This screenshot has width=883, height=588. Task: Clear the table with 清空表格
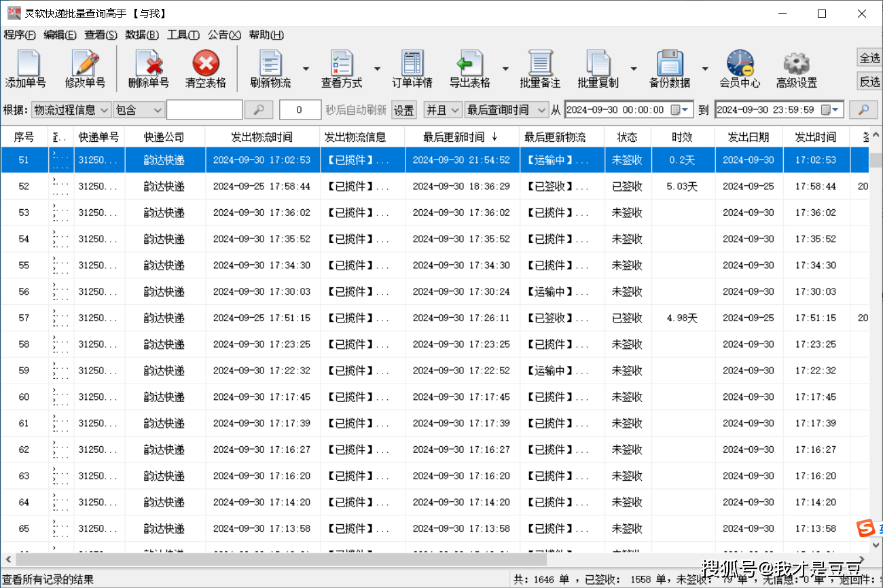[205, 69]
